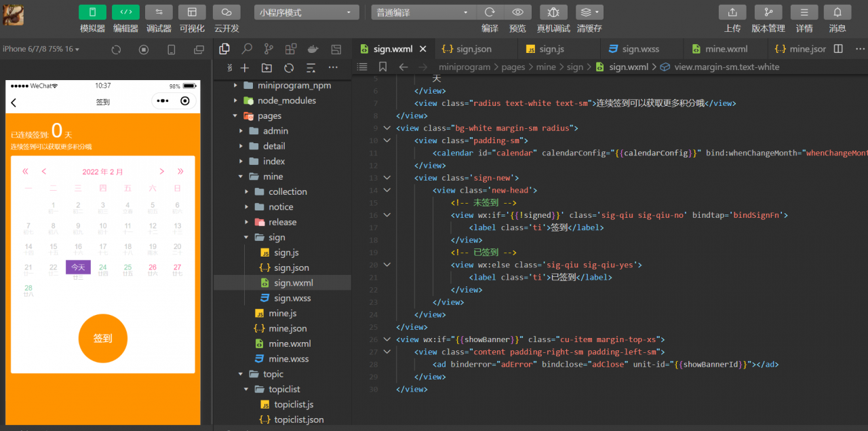The height and width of the screenshot is (431, 868).
Task: Switch to the mine.wxml tab
Action: tap(726, 49)
